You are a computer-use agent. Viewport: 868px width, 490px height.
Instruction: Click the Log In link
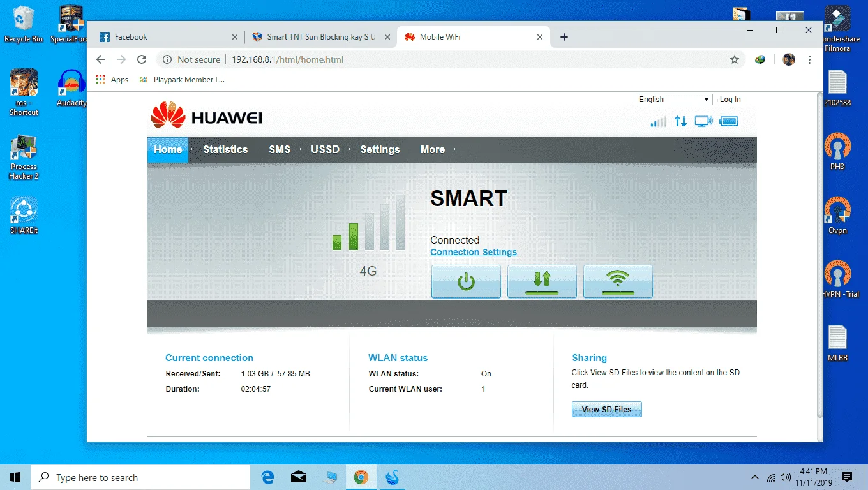coord(730,100)
